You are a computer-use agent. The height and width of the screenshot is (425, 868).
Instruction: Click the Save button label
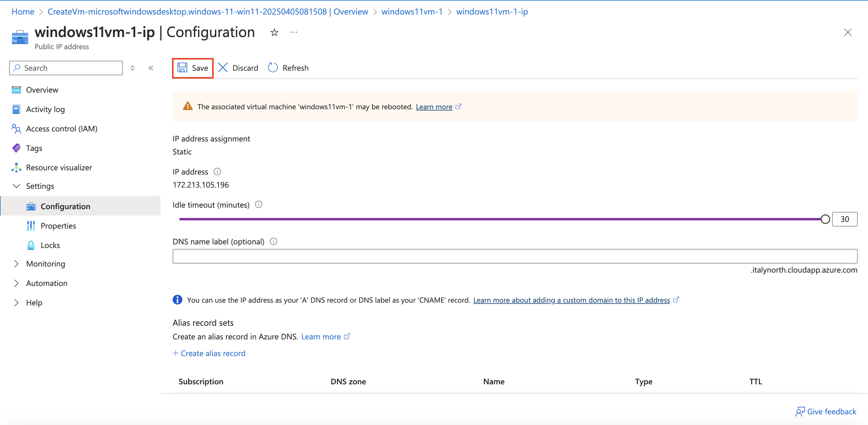point(200,68)
